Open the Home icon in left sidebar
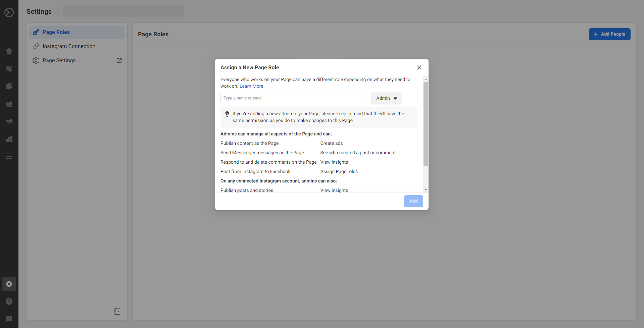Screen dimensions: 644x328 click(9, 51)
